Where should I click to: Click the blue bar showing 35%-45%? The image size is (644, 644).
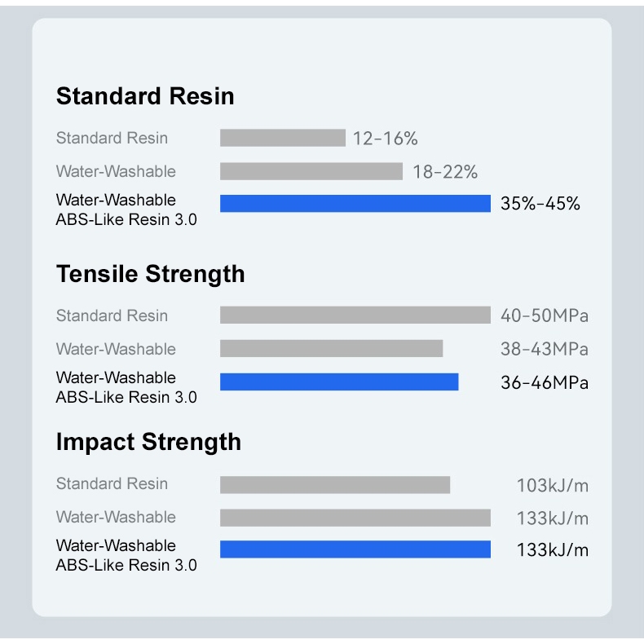pos(355,204)
